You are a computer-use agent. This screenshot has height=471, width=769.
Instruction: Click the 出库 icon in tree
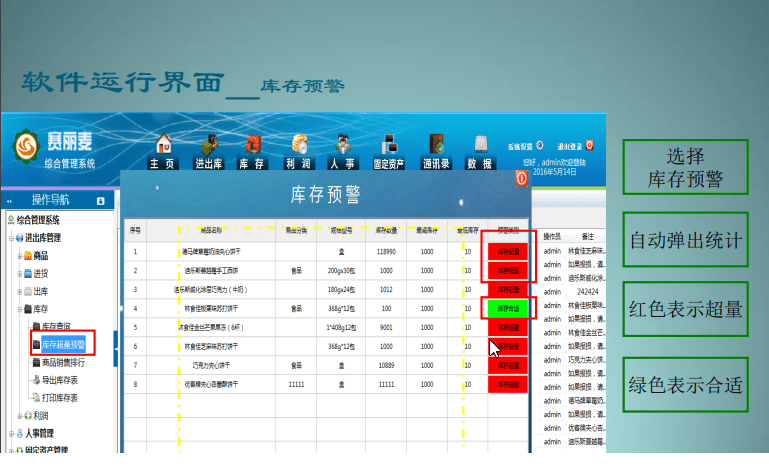coord(28,291)
